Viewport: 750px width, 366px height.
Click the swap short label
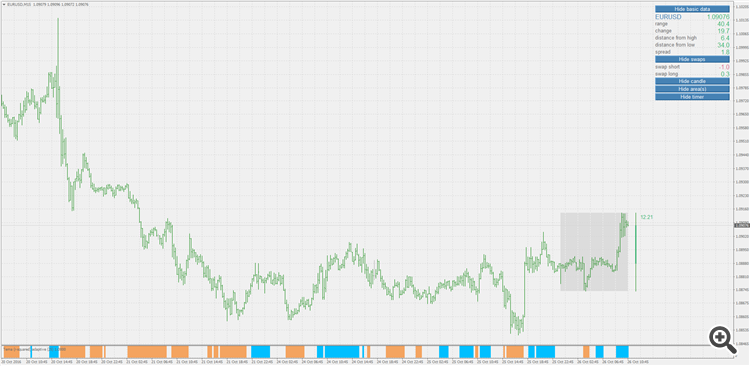point(667,67)
